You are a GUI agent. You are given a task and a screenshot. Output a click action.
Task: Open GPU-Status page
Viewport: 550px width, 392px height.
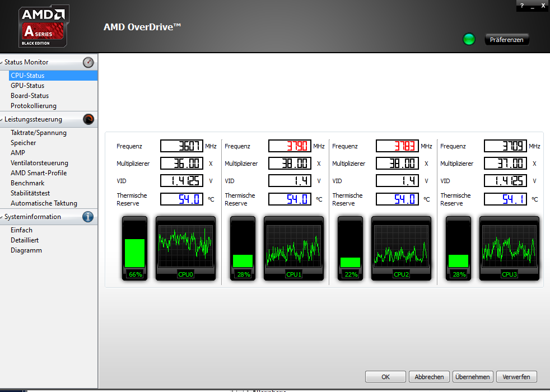pyautogui.click(x=27, y=86)
